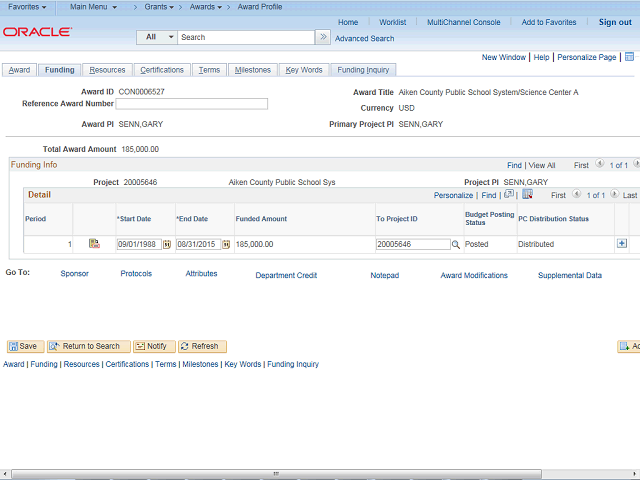This screenshot has width=640, height=480.
Task: Click the Reference Award Number field
Action: [191, 104]
